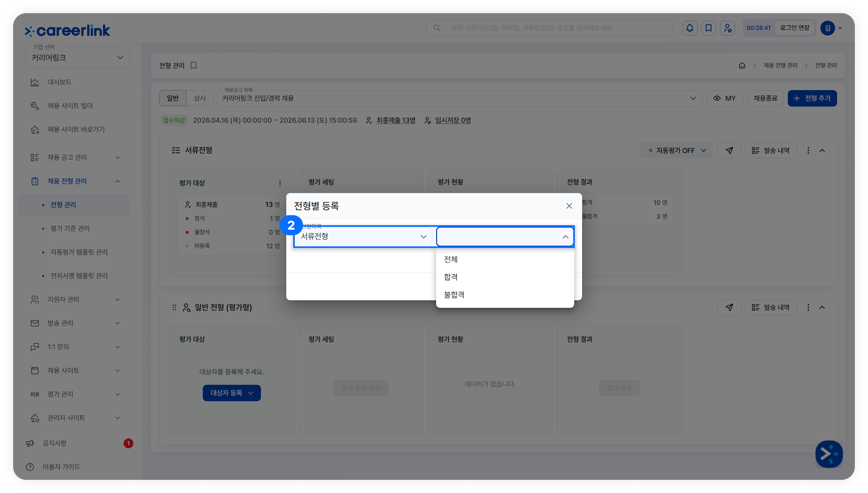This screenshot has height=493, width=868.
Task: Click the 로그인 연장 button
Action: [x=795, y=28]
